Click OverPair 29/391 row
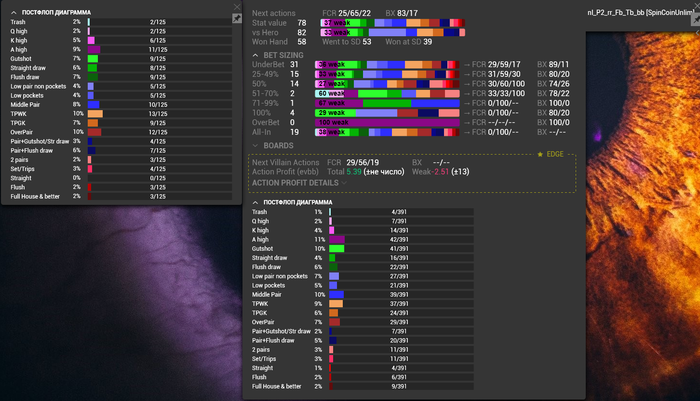 [362, 322]
